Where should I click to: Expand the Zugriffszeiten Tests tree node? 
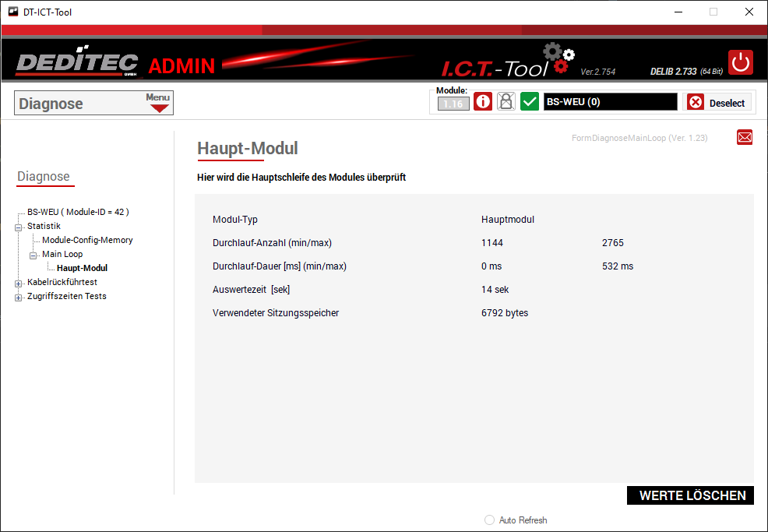tap(18, 297)
